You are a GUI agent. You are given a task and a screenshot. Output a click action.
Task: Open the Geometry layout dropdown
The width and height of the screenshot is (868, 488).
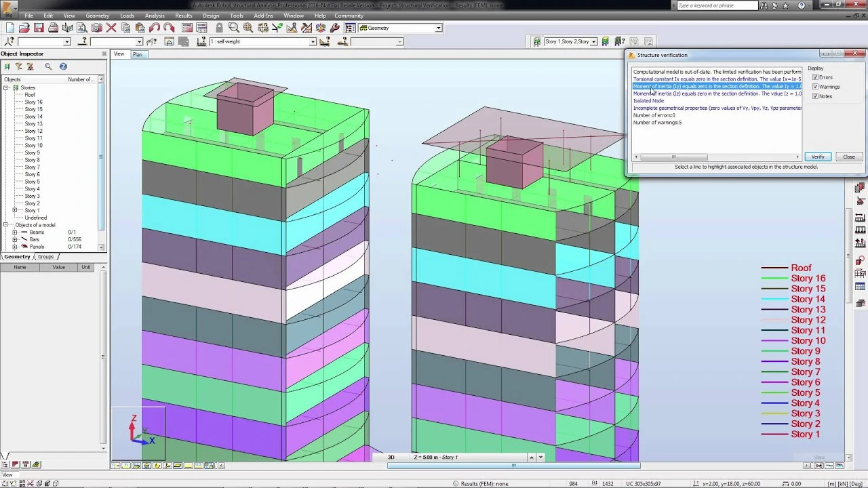point(439,28)
